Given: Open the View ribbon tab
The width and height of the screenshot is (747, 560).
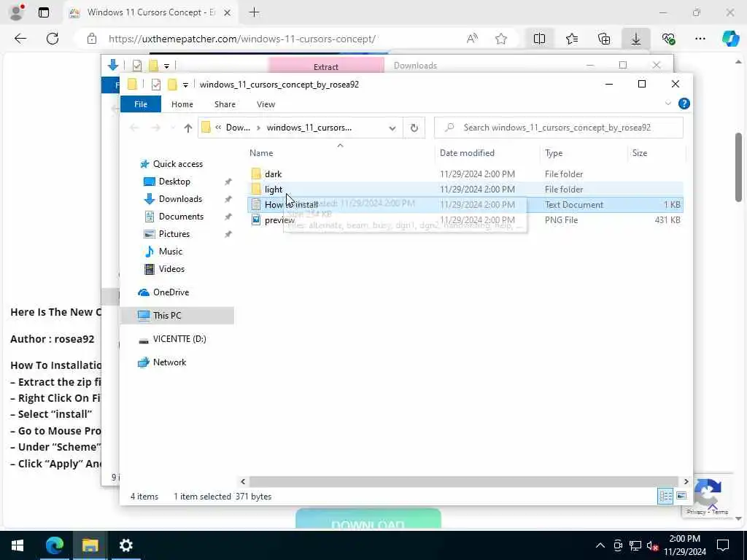Looking at the screenshot, I should 266,104.
